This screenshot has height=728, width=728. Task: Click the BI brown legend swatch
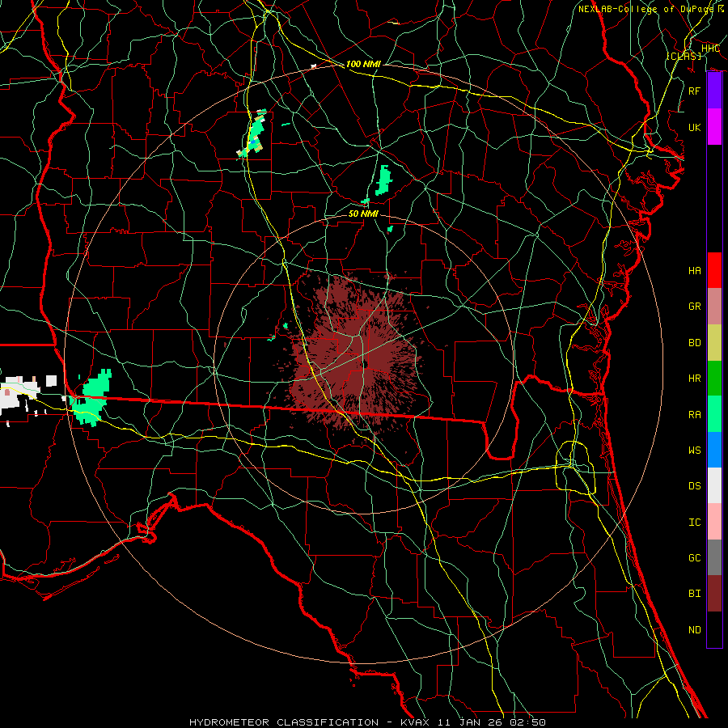(714, 594)
